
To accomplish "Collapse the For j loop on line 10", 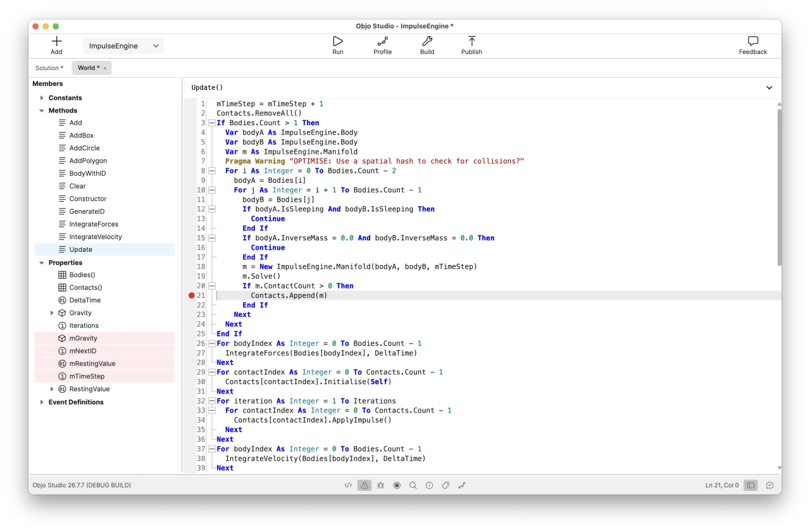I will pos(211,190).
